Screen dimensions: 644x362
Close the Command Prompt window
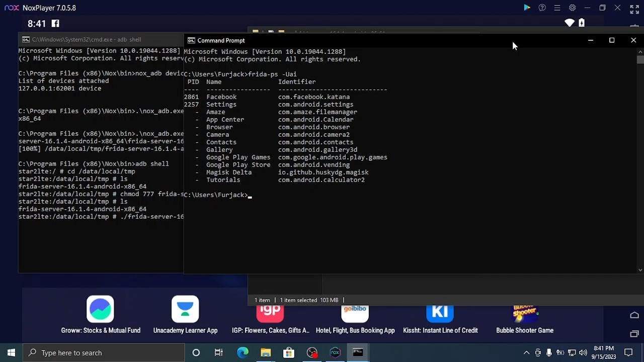[x=633, y=40]
